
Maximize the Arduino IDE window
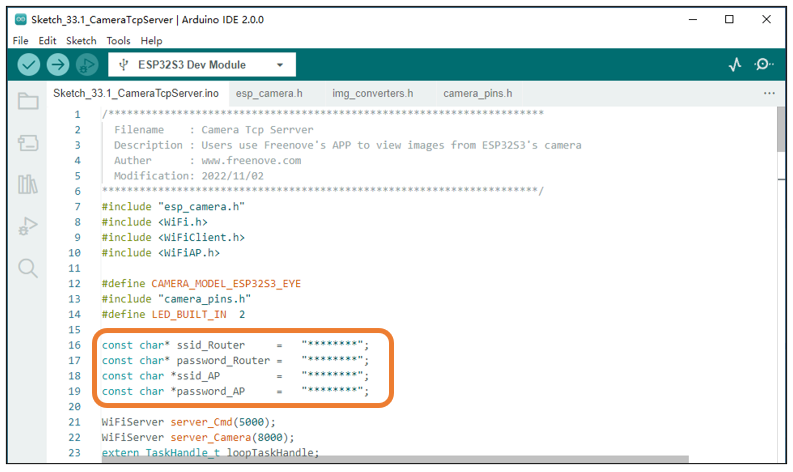(x=729, y=19)
